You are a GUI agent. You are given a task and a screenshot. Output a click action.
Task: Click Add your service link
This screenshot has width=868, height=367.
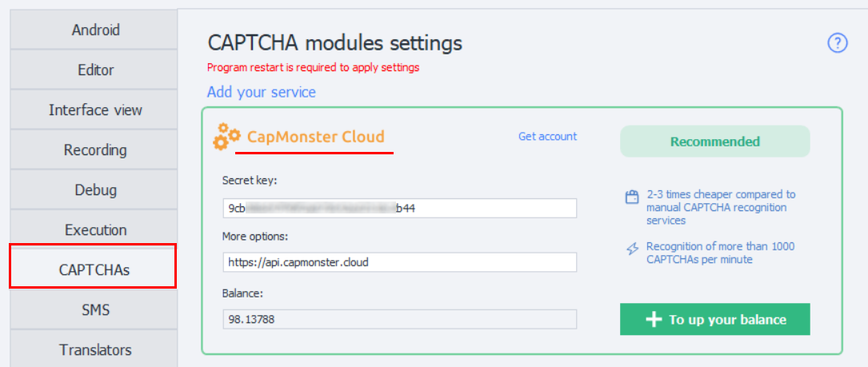[262, 92]
